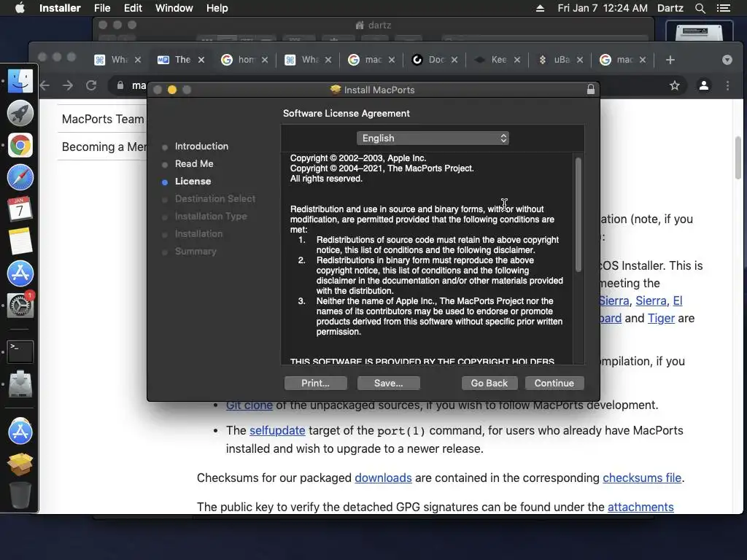747x560 pixels.
Task: Select the License installer step
Action: [x=193, y=182]
